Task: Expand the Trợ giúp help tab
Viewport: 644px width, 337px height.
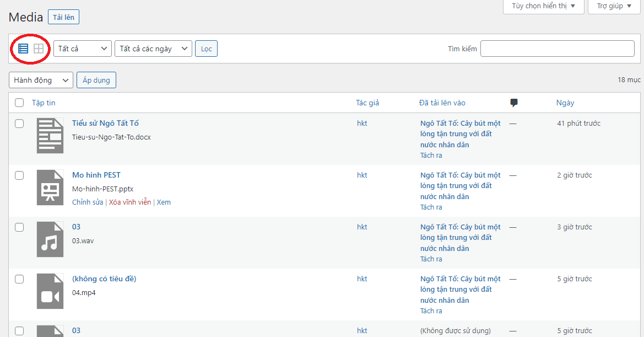Action: tap(614, 6)
